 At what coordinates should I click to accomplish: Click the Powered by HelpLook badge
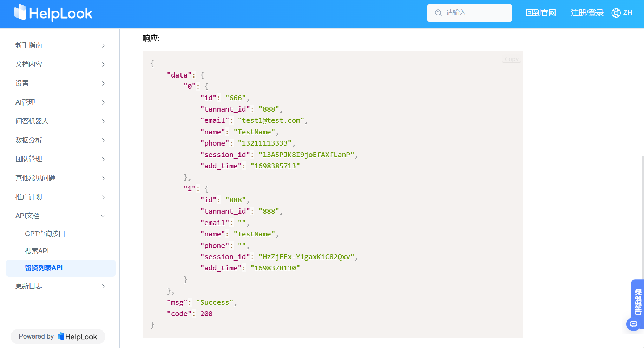tap(58, 336)
